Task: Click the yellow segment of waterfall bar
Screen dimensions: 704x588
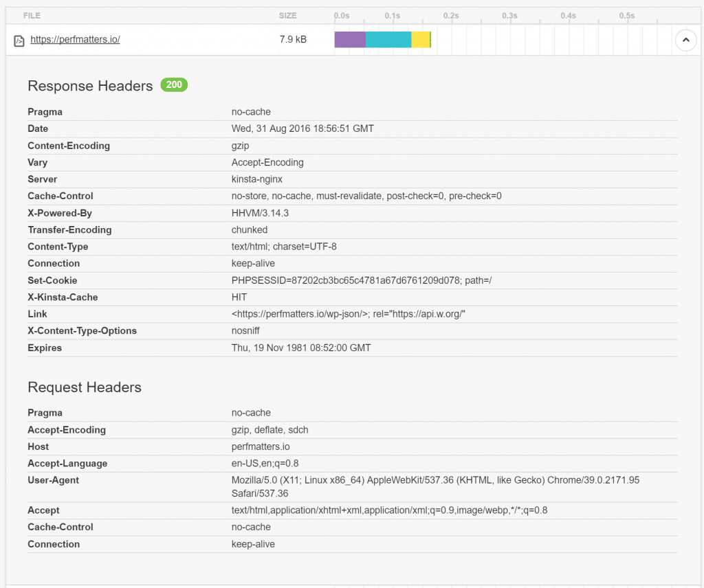Action: pyautogui.click(x=420, y=40)
